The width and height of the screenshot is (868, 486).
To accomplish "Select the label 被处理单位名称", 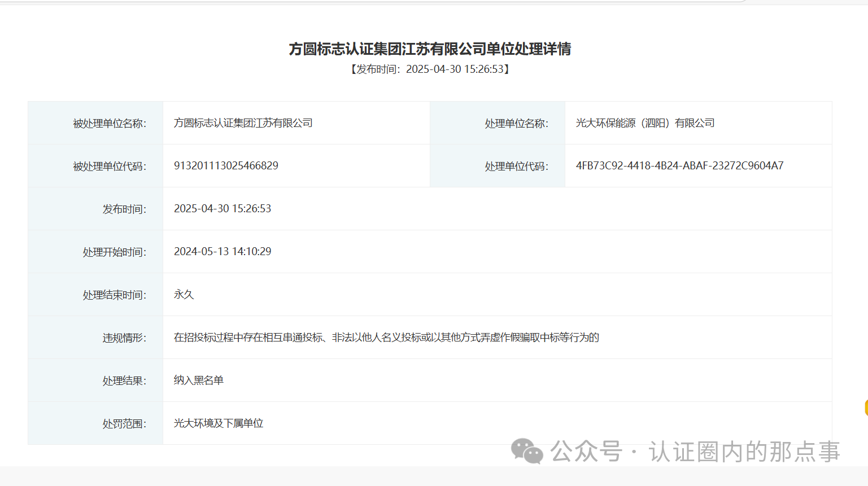I will (x=110, y=123).
